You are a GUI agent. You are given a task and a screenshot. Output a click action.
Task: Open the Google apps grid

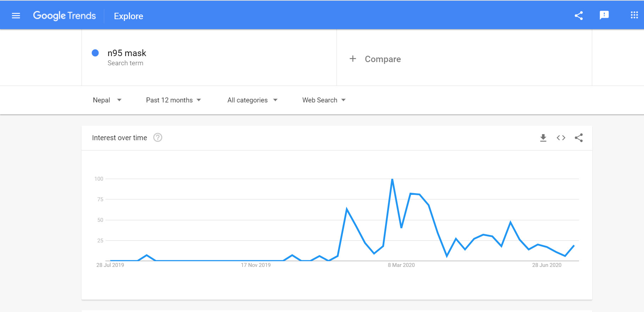[x=634, y=15]
